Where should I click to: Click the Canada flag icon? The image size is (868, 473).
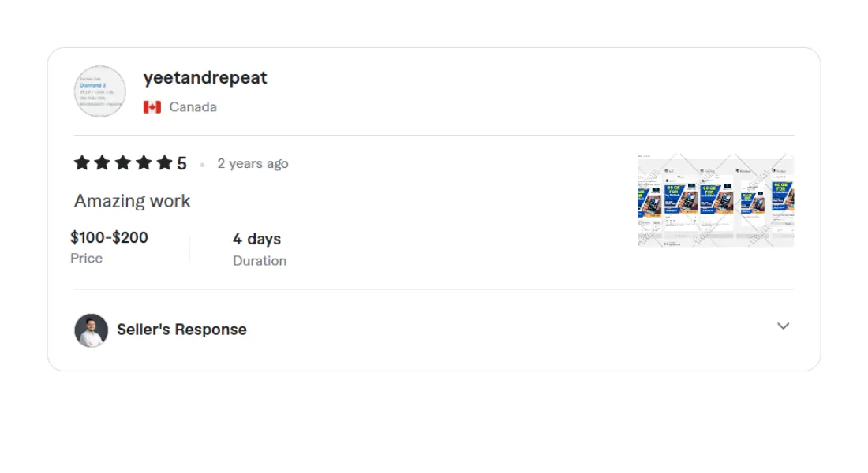pyautogui.click(x=152, y=107)
